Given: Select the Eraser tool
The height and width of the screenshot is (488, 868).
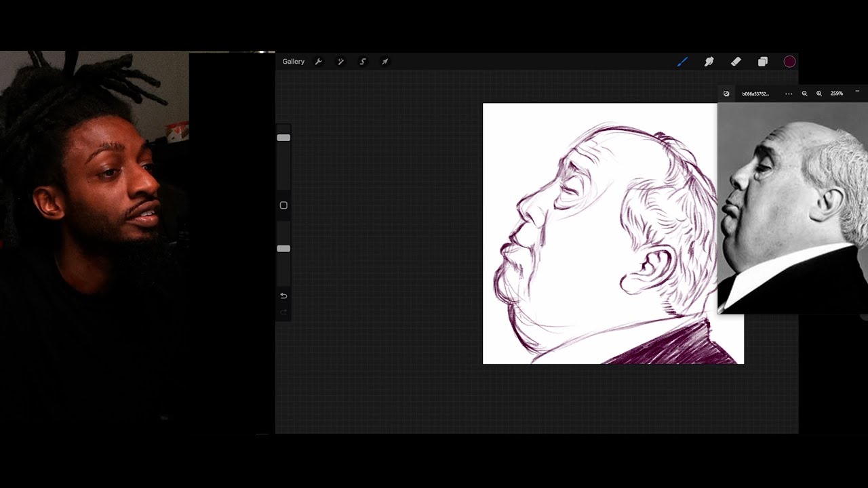Looking at the screenshot, I should 736,62.
